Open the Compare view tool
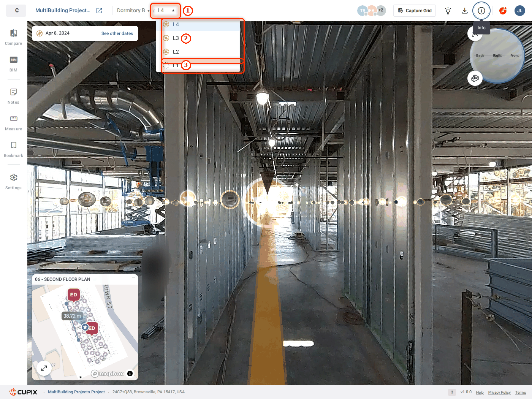The width and height of the screenshot is (532, 399). (13, 37)
